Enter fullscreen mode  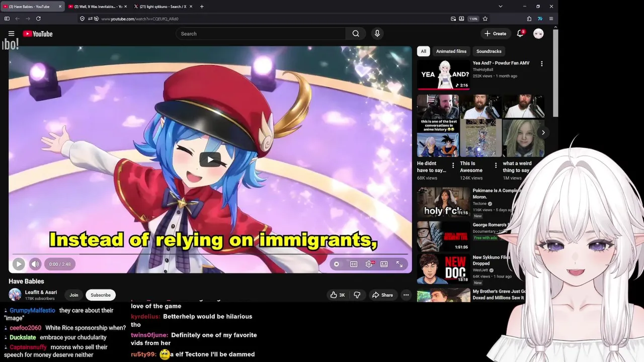tap(399, 264)
